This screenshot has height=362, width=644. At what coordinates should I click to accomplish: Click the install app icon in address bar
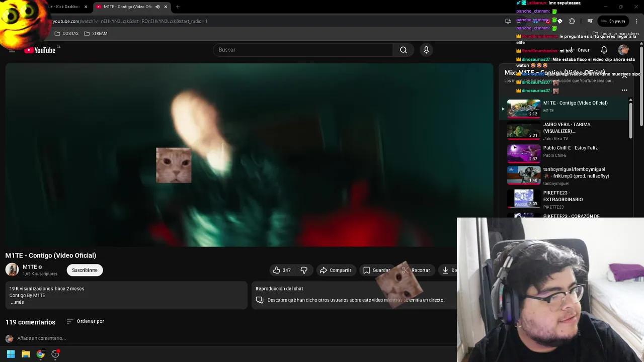click(508, 21)
